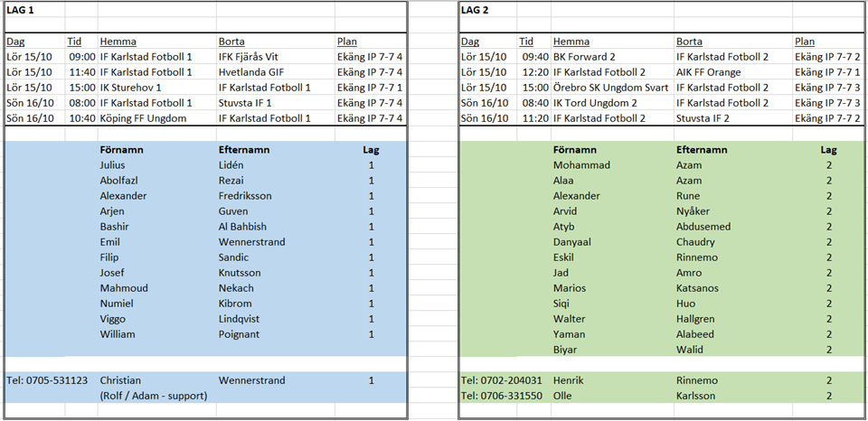This screenshot has height=421, width=868.
Task: Select the "(Rolf / Adam - support)" cell
Action: click(x=154, y=396)
